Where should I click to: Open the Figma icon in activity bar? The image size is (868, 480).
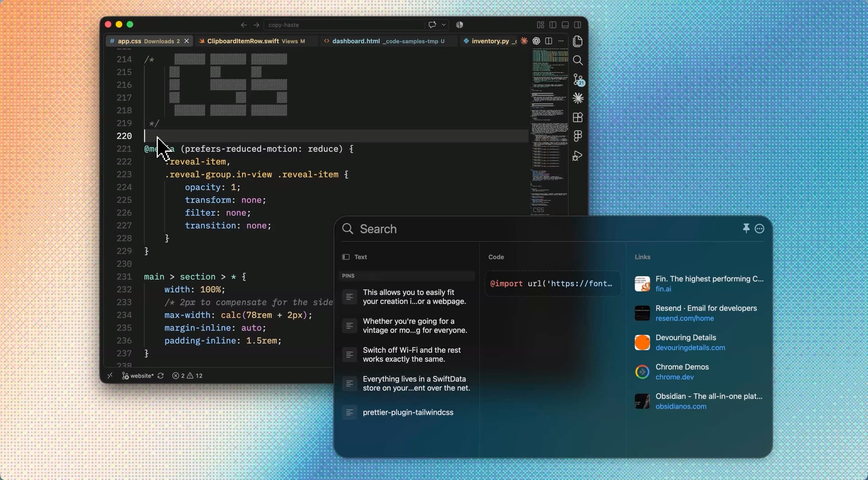(x=578, y=136)
